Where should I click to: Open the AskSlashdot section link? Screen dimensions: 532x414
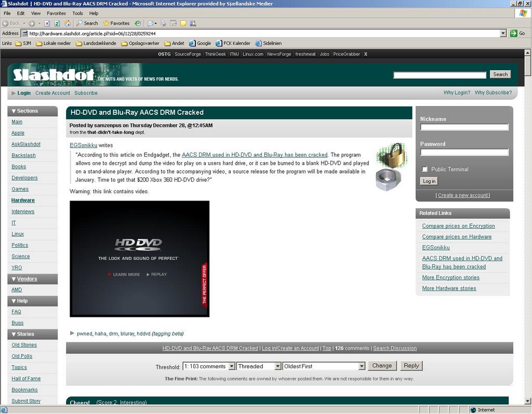26,144
